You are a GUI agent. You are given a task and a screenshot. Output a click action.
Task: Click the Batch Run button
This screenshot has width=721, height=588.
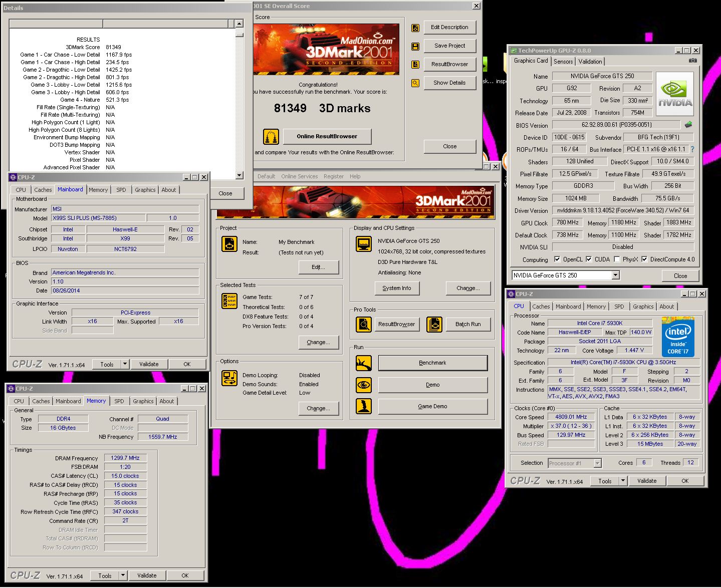point(468,324)
